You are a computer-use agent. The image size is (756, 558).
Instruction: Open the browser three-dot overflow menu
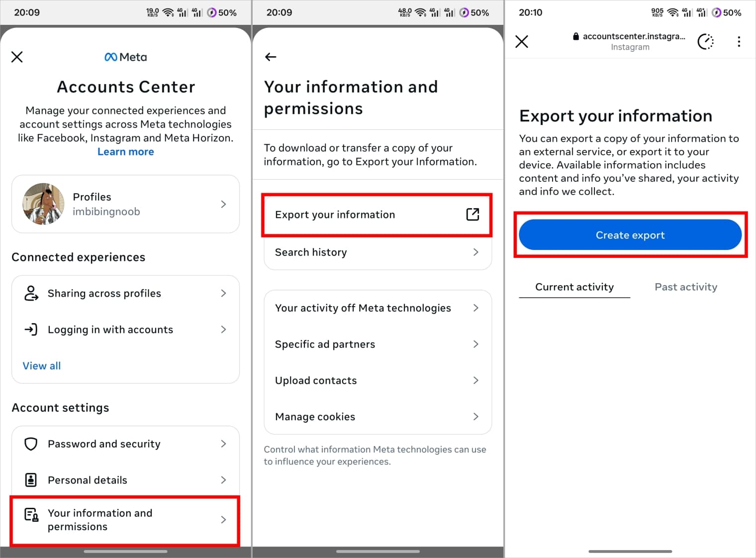pos(739,42)
